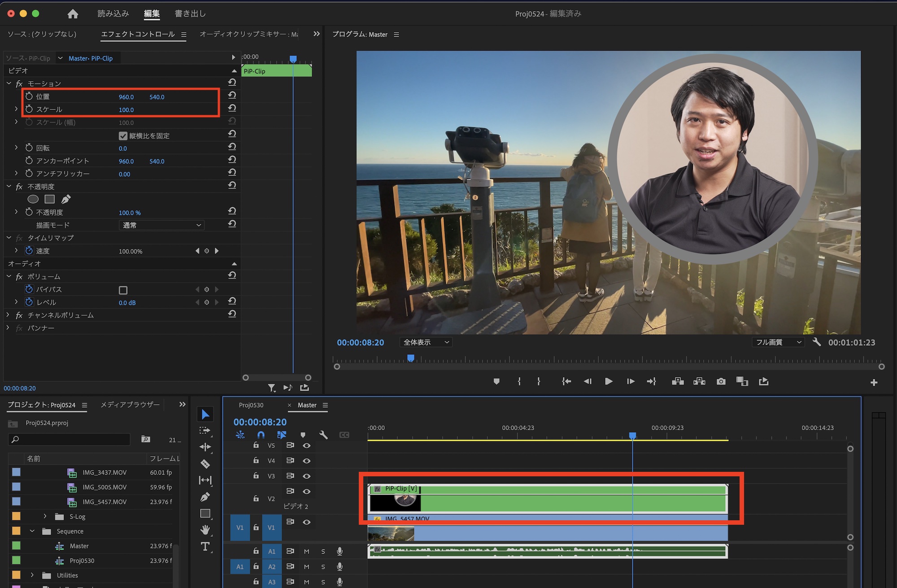Expand the Utilities folder
The image size is (897, 588).
(32, 575)
